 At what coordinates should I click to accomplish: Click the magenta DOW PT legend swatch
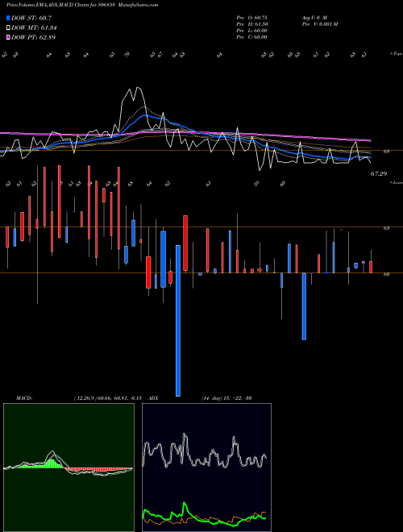[9, 37]
